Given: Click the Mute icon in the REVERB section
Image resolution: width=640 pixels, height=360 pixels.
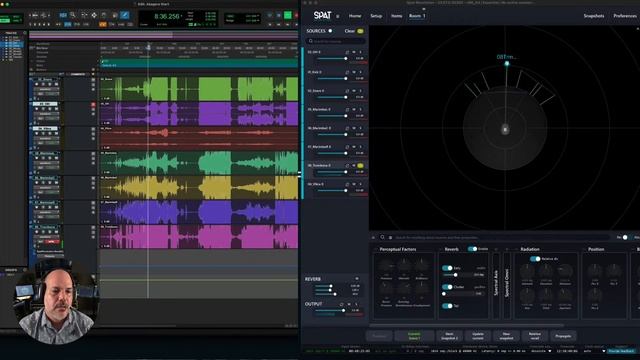Looking at the screenshot, I should [x=357, y=279].
